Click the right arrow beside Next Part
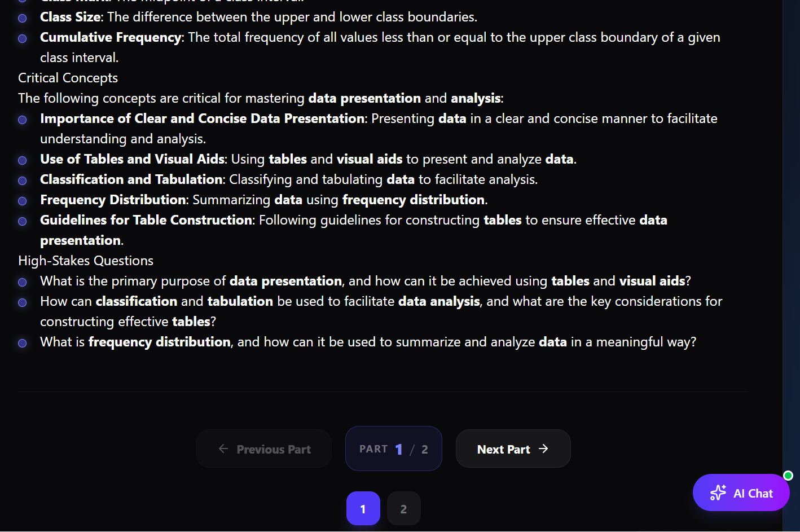The height and width of the screenshot is (532, 800). 543,449
